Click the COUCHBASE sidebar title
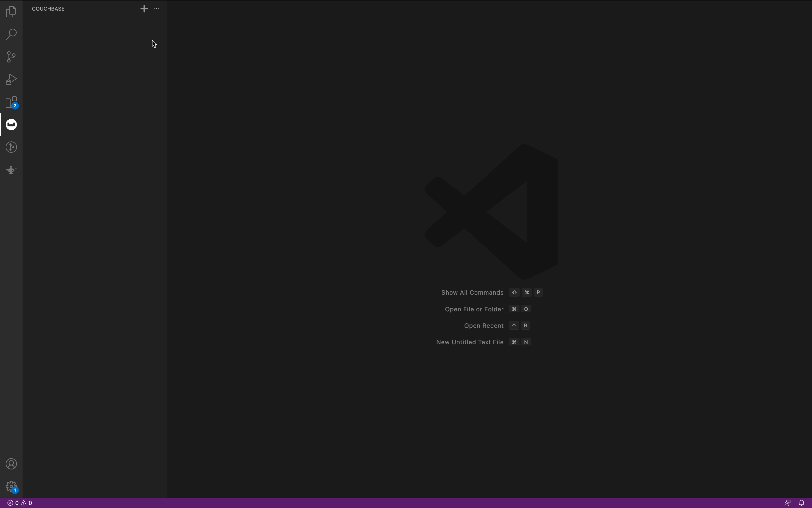Image resolution: width=812 pixels, height=508 pixels. [48, 9]
